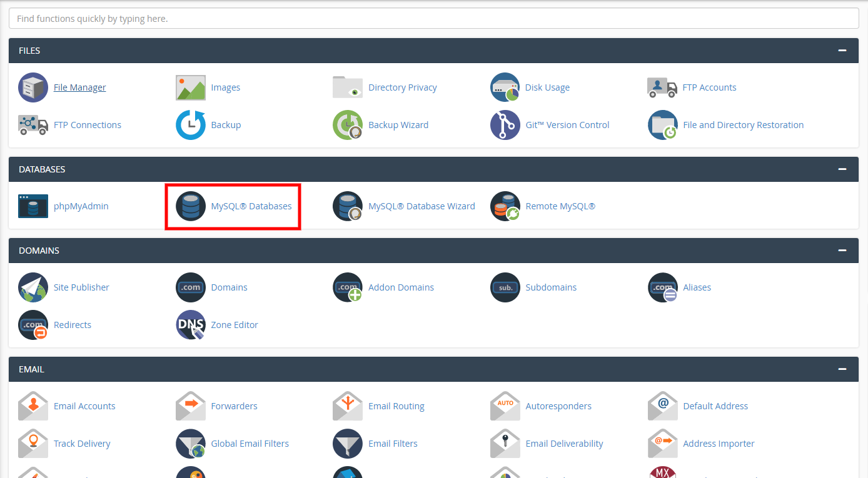Click the Email Accounts envelope icon
The height and width of the screenshot is (478, 868).
(33, 406)
